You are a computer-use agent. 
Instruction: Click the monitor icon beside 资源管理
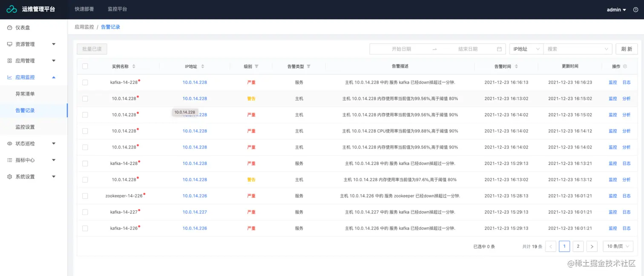click(x=10, y=44)
